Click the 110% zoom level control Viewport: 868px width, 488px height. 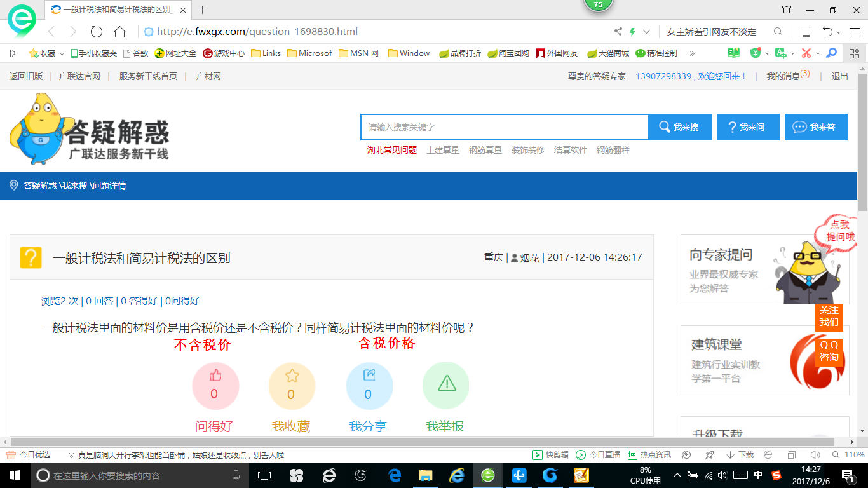(x=849, y=455)
